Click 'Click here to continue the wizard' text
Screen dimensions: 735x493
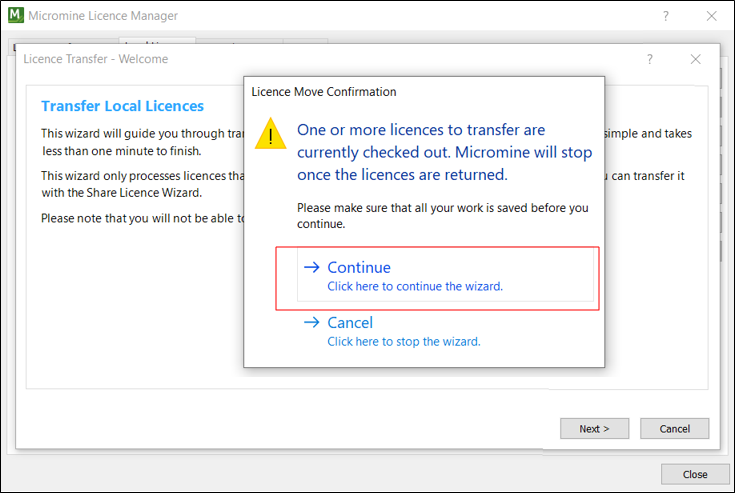[415, 286]
